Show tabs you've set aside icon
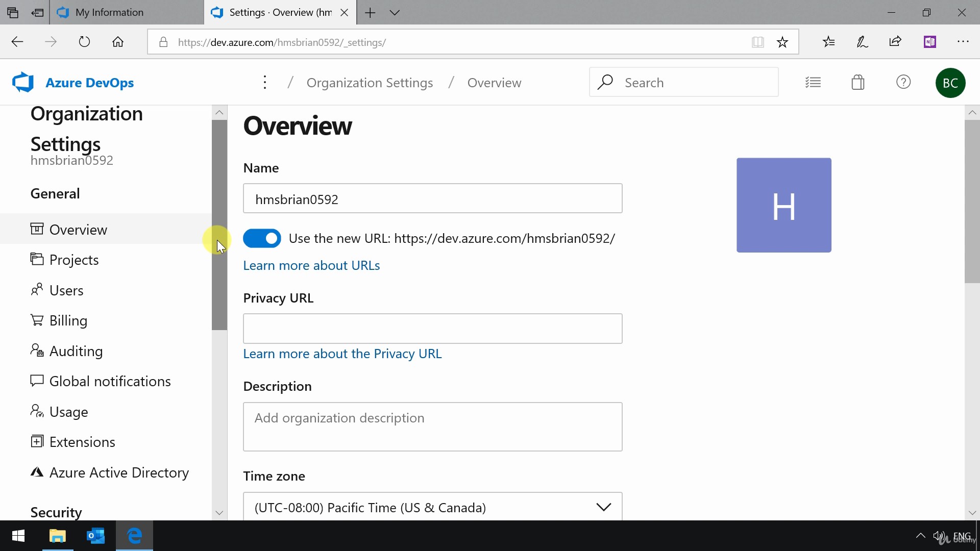Screen dimensions: 980x551 pyautogui.click(x=13, y=12)
